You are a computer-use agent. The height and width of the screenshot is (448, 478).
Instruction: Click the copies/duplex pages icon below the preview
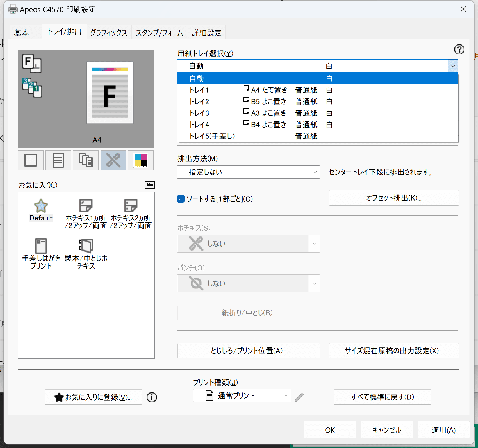86,160
